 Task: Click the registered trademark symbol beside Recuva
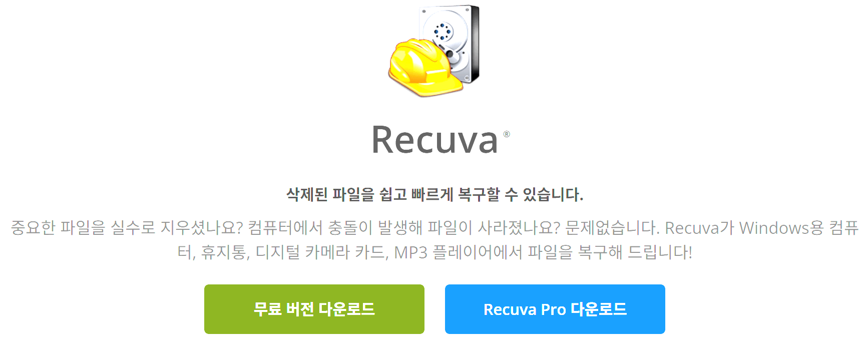coord(507,134)
